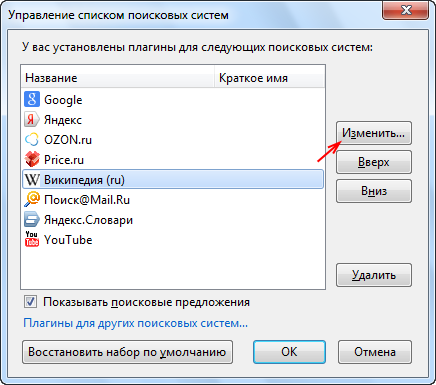Image resolution: width=436 pixels, height=385 pixels.
Task: Click the Краткое имя column header
Action: (x=269, y=78)
